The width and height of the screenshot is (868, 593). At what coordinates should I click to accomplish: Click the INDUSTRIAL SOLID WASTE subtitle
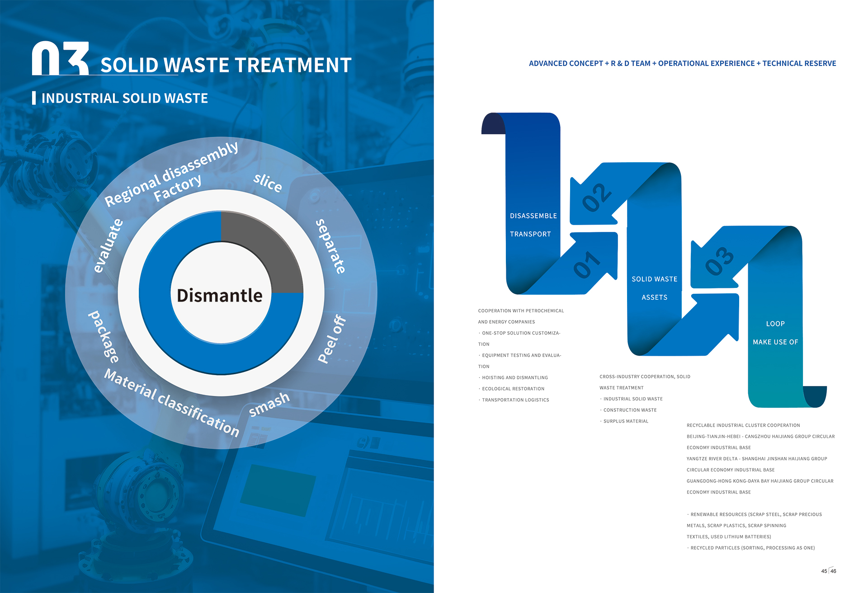coord(124,98)
